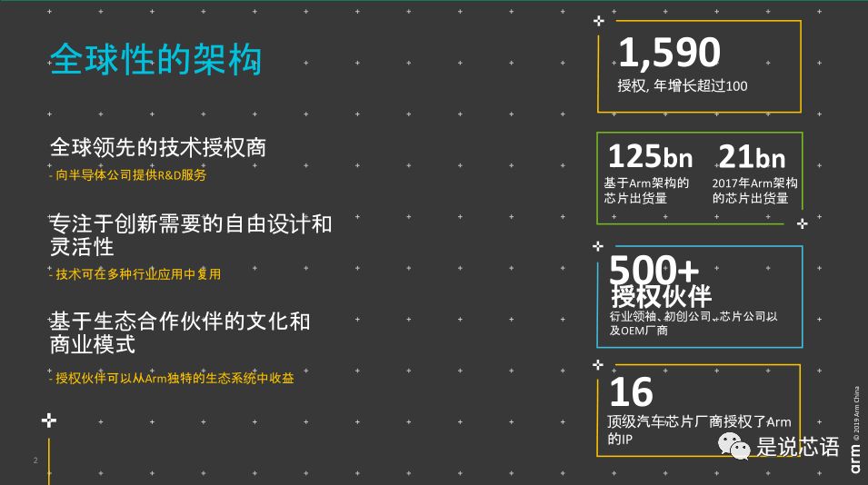Select the heading "全球领先的技术授权商"
Viewport: 868px width, 485px height.
[158, 148]
